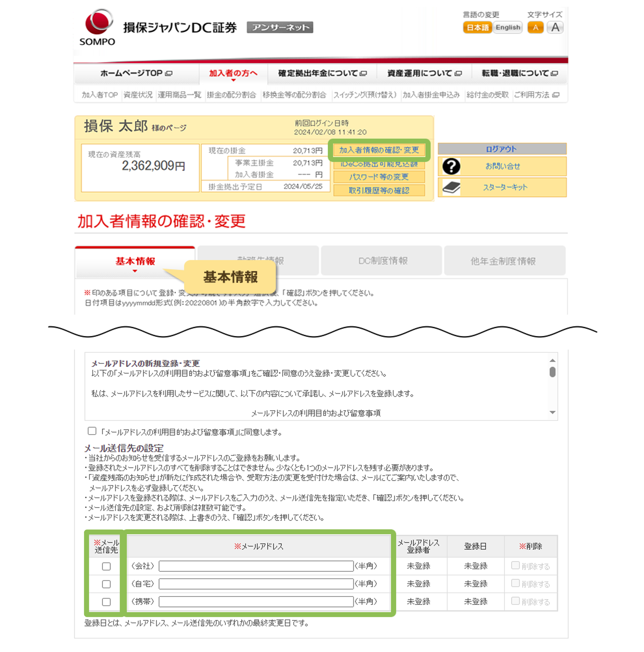The height and width of the screenshot is (652, 644).
Task: Switch language to English
Action: pos(508,27)
